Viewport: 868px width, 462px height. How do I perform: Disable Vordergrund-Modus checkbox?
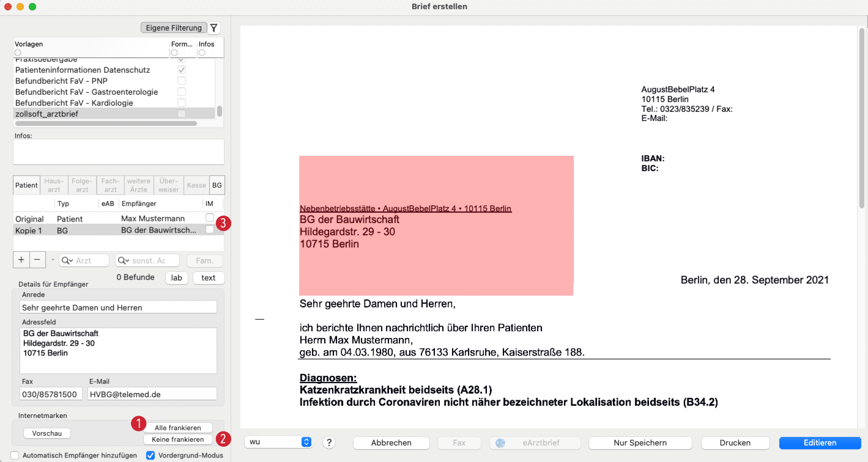tap(150, 455)
